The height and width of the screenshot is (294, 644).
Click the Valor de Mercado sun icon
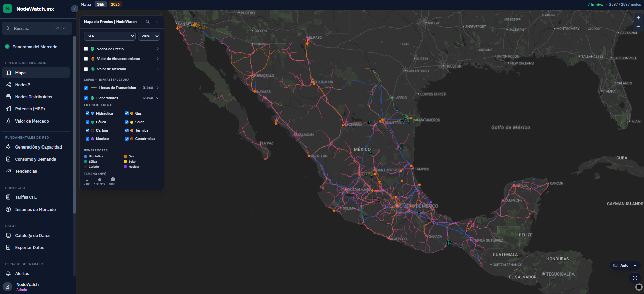point(8,121)
